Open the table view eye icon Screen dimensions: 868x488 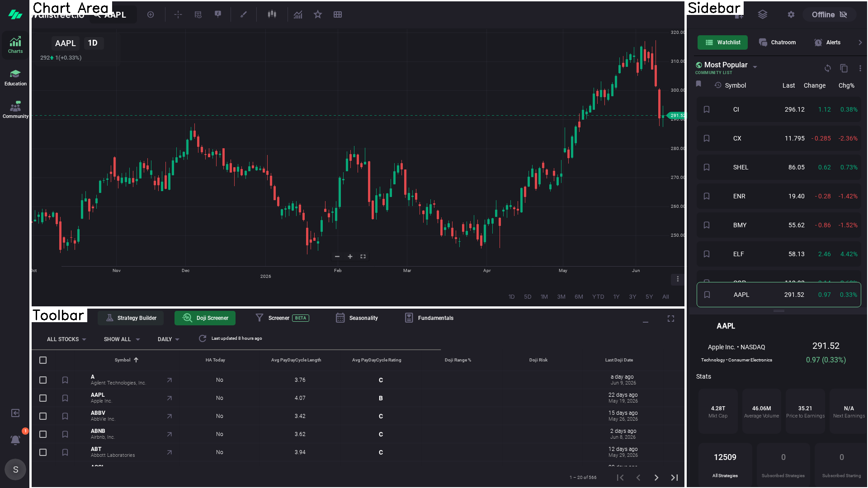tap(198, 14)
